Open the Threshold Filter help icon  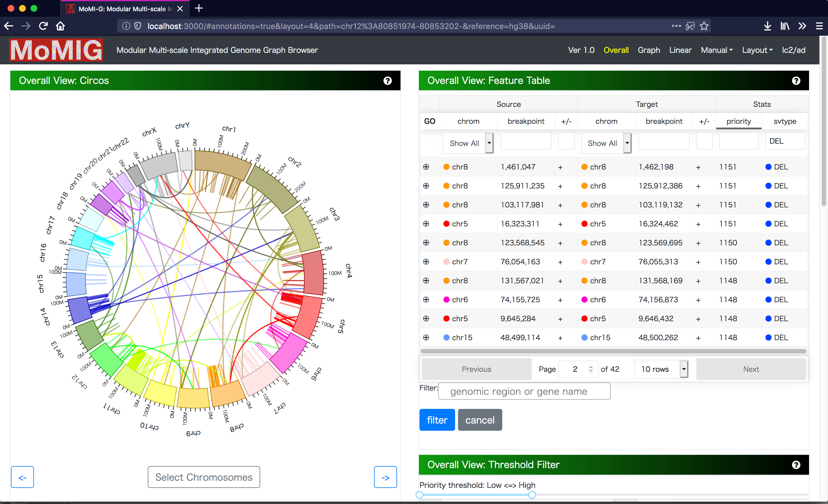pos(796,465)
